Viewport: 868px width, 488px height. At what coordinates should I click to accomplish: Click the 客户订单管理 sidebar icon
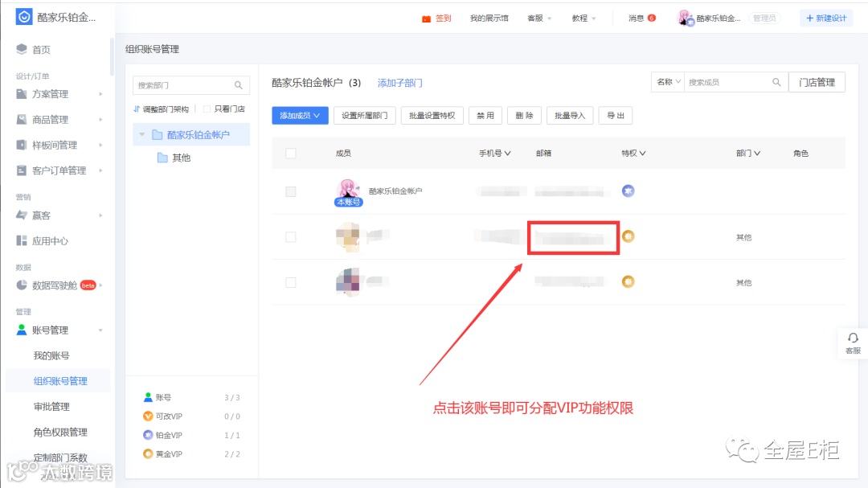pos(22,170)
